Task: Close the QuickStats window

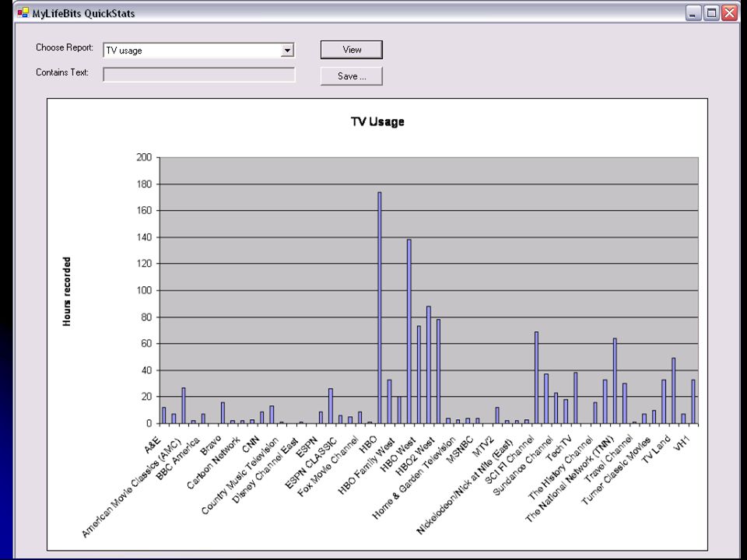Action: [x=729, y=13]
